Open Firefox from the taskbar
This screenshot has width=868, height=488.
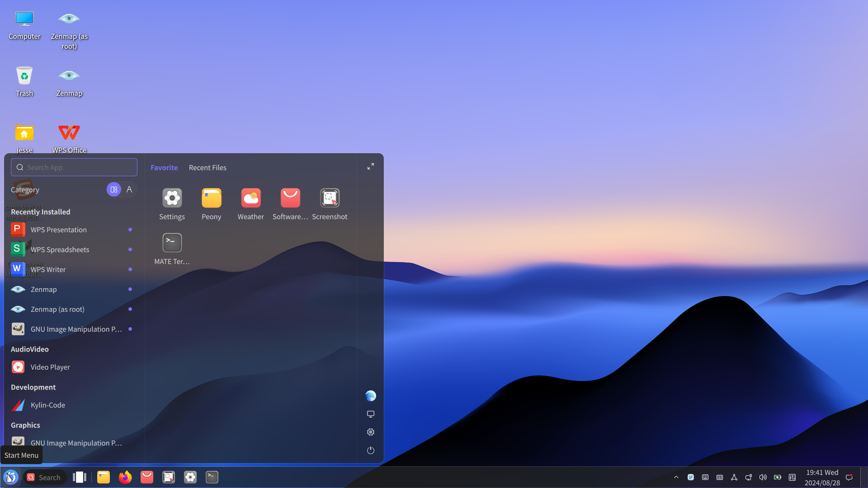tap(125, 477)
